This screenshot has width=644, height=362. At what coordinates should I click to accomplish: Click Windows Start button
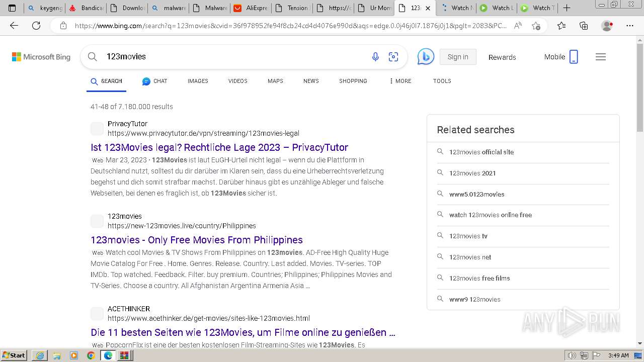14,355
